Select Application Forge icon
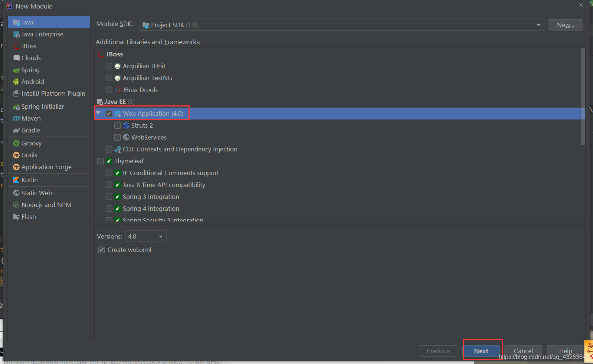The image size is (593, 364). [16, 167]
